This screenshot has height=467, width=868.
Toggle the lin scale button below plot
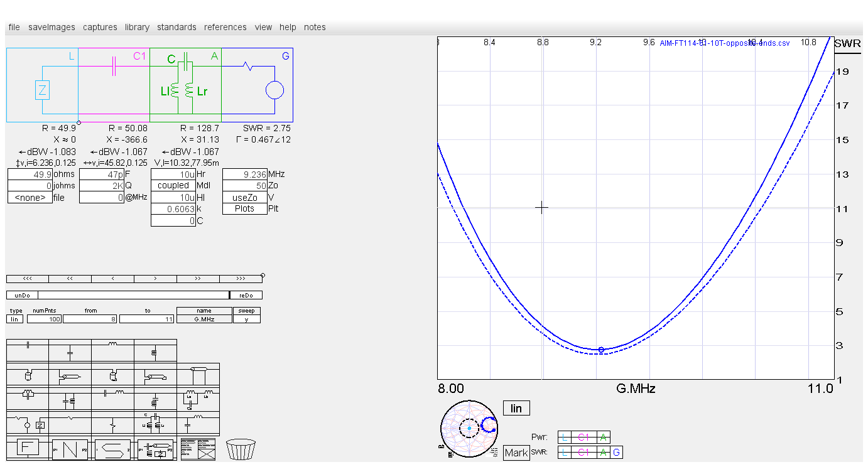pyautogui.click(x=516, y=409)
